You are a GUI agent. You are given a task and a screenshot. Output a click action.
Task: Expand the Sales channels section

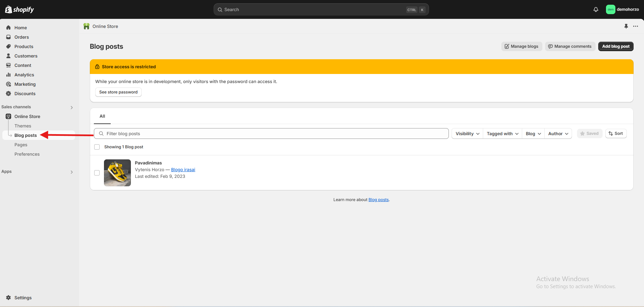[71, 107]
